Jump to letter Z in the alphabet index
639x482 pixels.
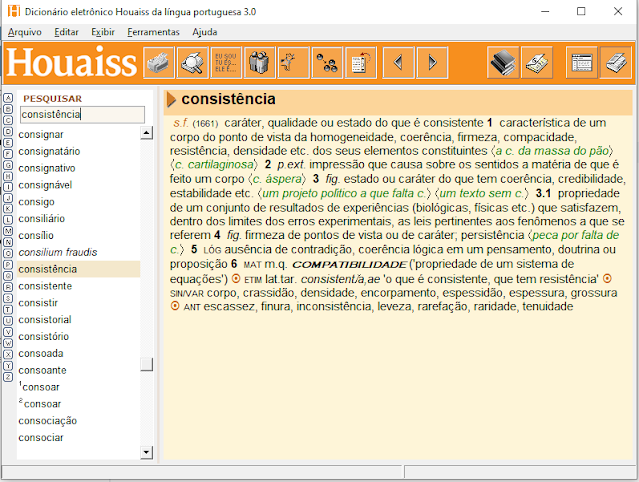[8, 377]
